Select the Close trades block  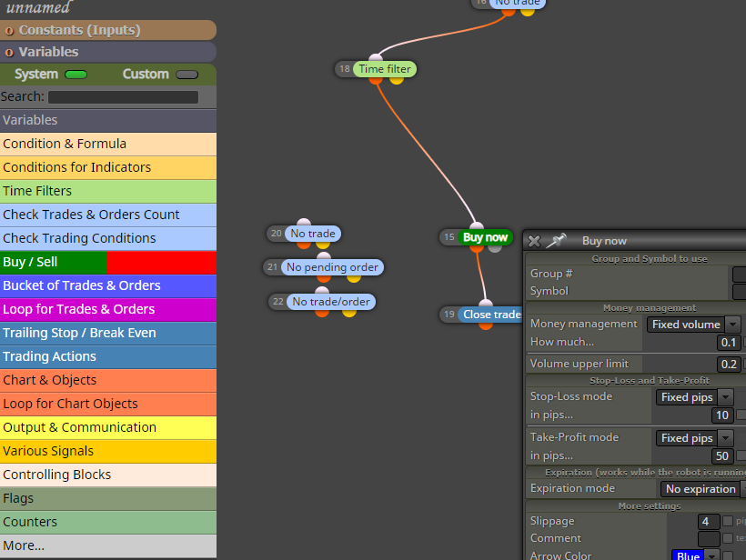491,315
